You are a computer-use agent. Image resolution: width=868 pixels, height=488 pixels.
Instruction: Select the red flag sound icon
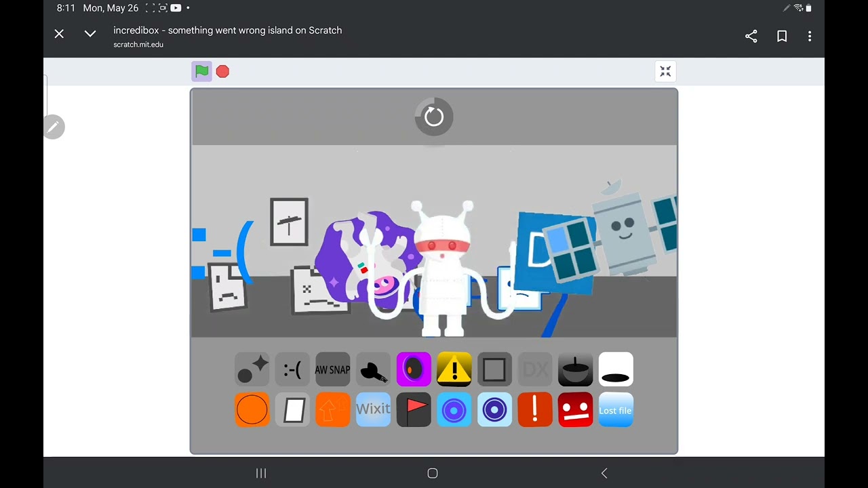pos(414,410)
